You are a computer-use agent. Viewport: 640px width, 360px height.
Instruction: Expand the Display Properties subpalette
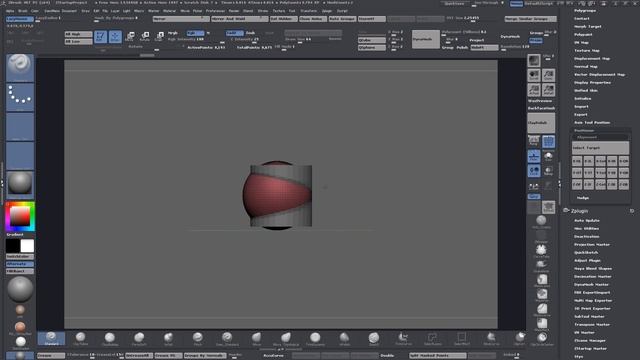point(592,82)
